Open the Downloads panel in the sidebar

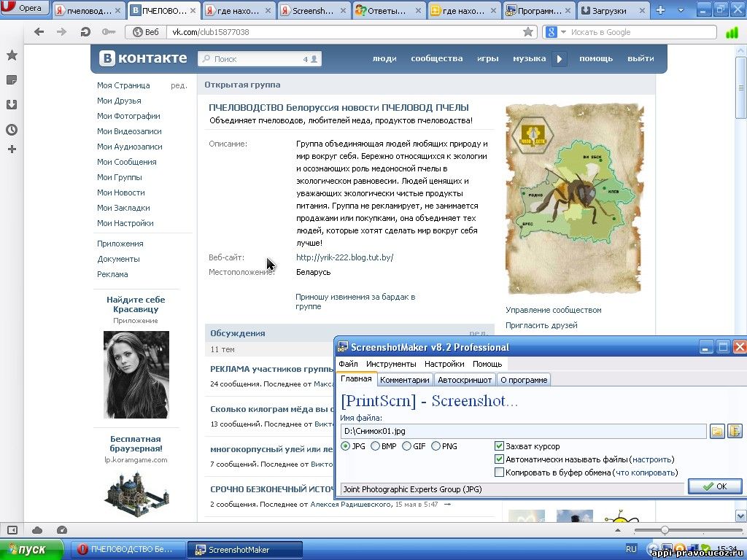12,105
